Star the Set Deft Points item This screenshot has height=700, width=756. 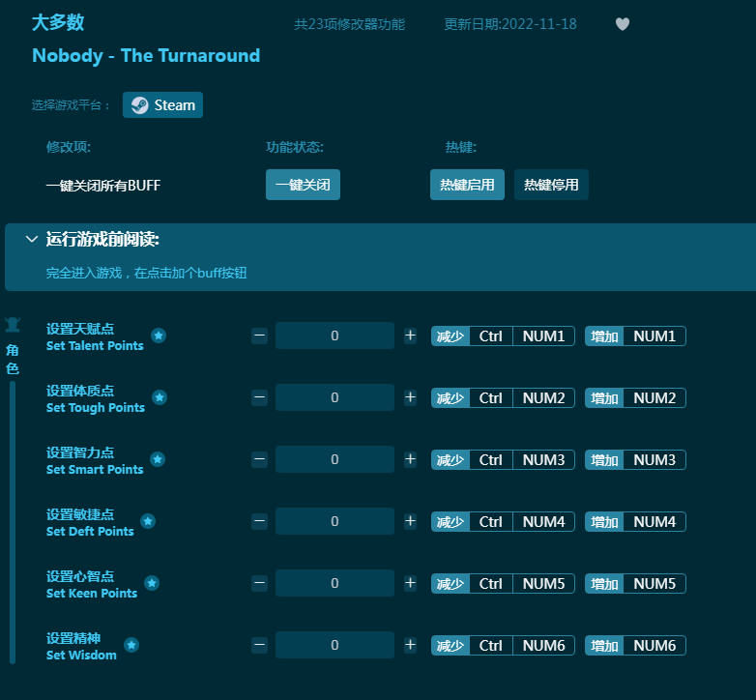148,521
